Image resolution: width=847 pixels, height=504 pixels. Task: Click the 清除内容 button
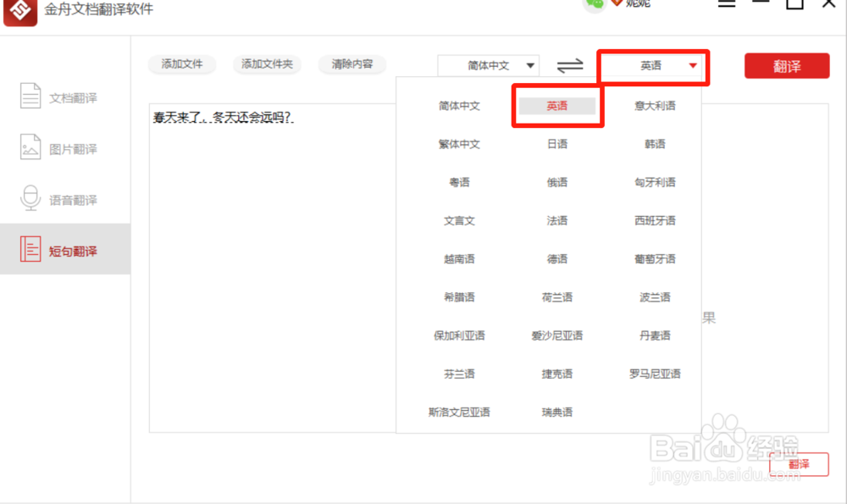point(352,64)
